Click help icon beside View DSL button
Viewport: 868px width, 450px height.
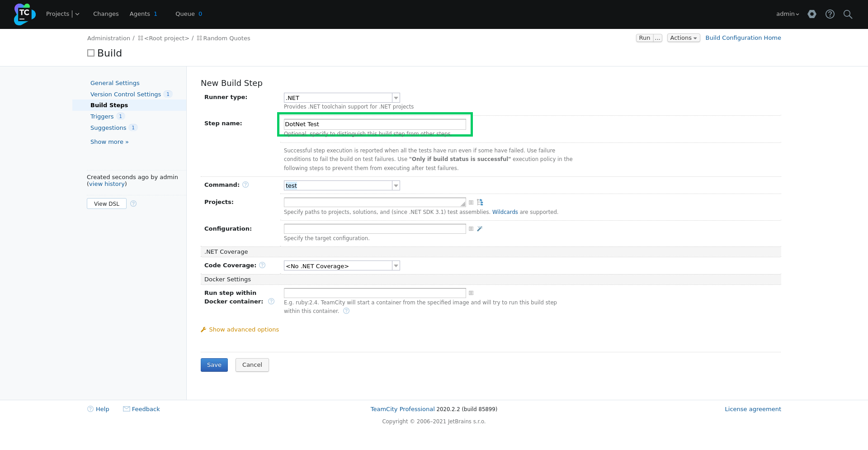133,204
